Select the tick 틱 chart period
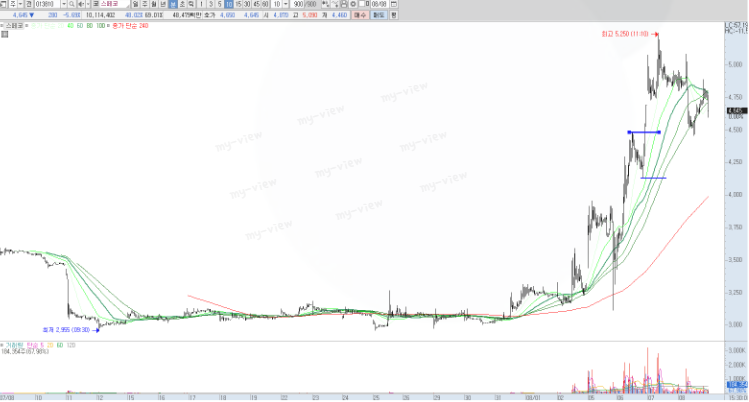The image size is (749, 402). click(x=192, y=4)
